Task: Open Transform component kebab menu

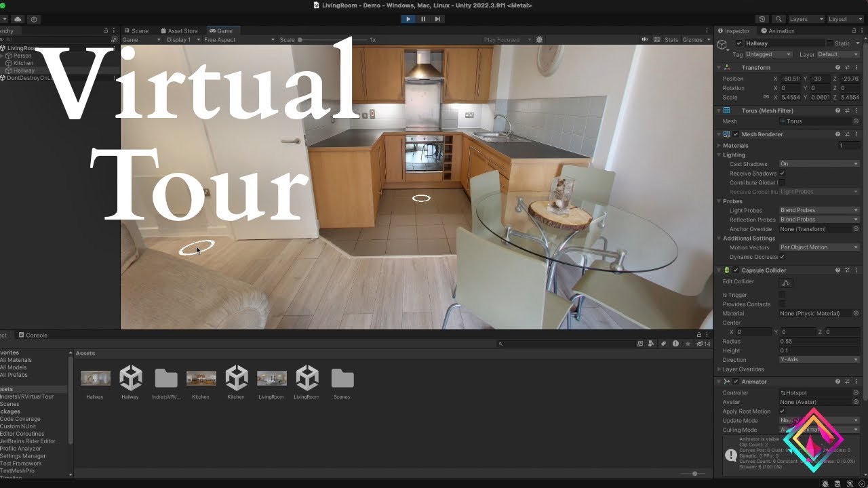Action: (x=856, y=68)
